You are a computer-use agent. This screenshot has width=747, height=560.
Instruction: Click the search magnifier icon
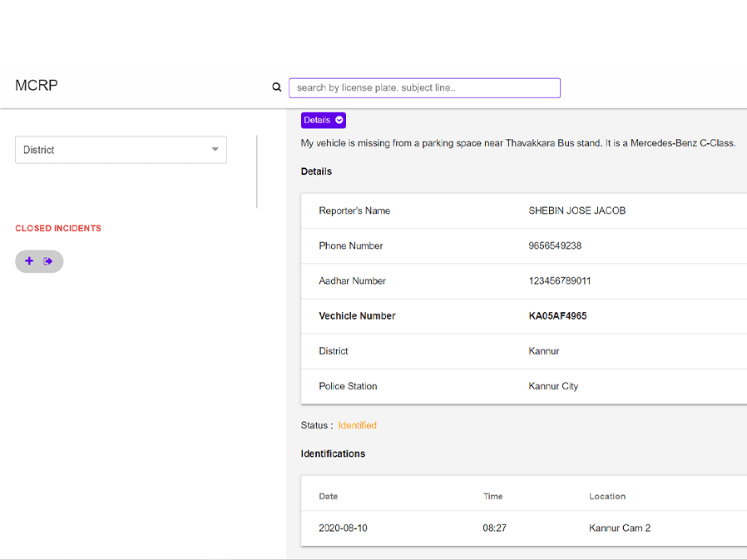(x=277, y=87)
